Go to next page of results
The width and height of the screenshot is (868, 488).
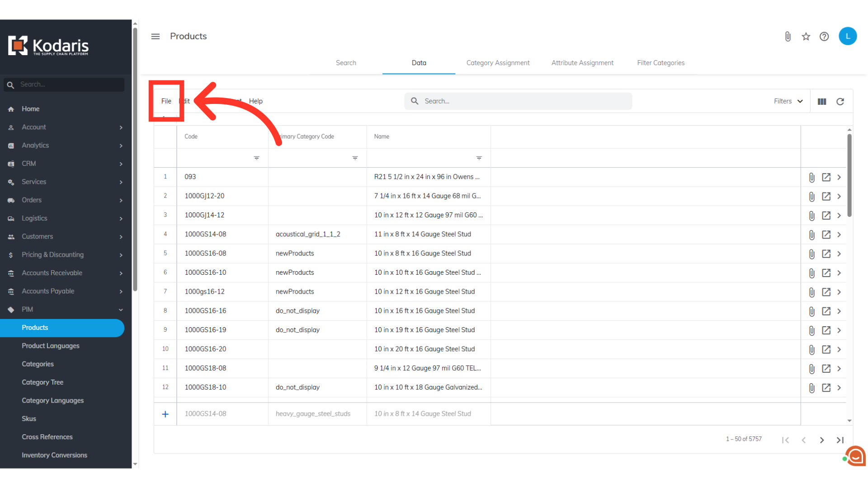click(x=822, y=440)
